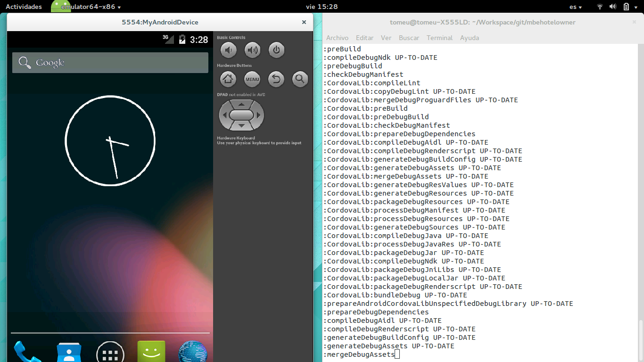644x362 pixels.
Task: Open the Browser globe app
Action: (x=193, y=352)
